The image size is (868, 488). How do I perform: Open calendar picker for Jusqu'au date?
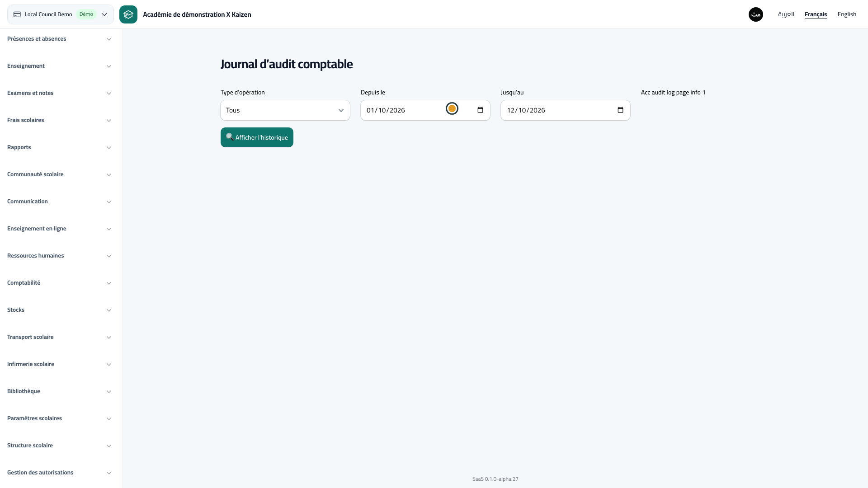point(620,110)
